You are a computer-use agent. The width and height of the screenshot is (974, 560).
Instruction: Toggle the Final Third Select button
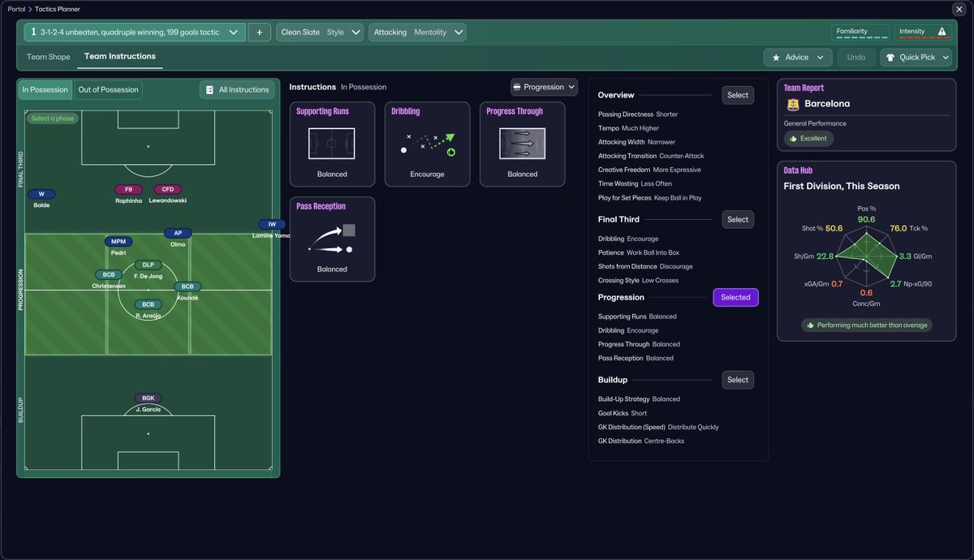point(738,219)
